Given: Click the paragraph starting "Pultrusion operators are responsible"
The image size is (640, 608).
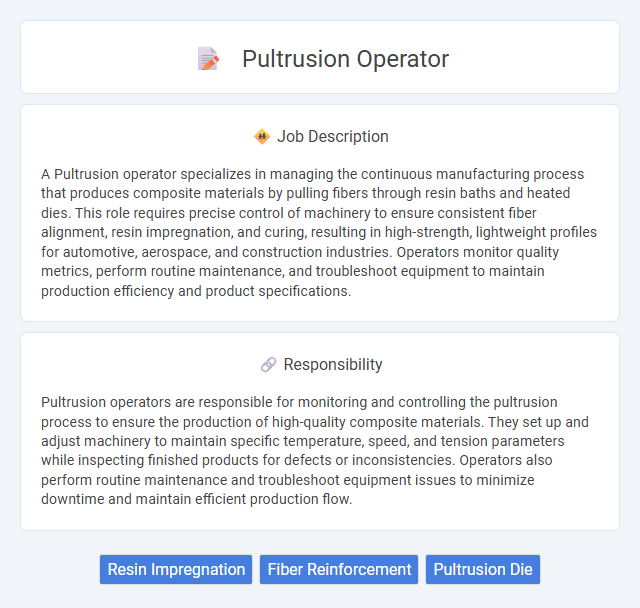Looking at the screenshot, I should (x=315, y=450).
